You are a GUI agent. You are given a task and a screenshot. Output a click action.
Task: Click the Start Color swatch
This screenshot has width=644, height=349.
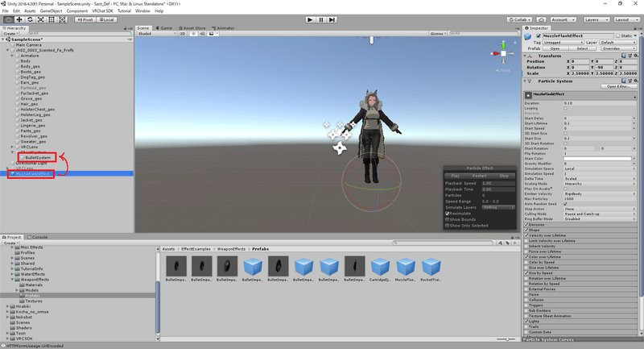click(597, 158)
